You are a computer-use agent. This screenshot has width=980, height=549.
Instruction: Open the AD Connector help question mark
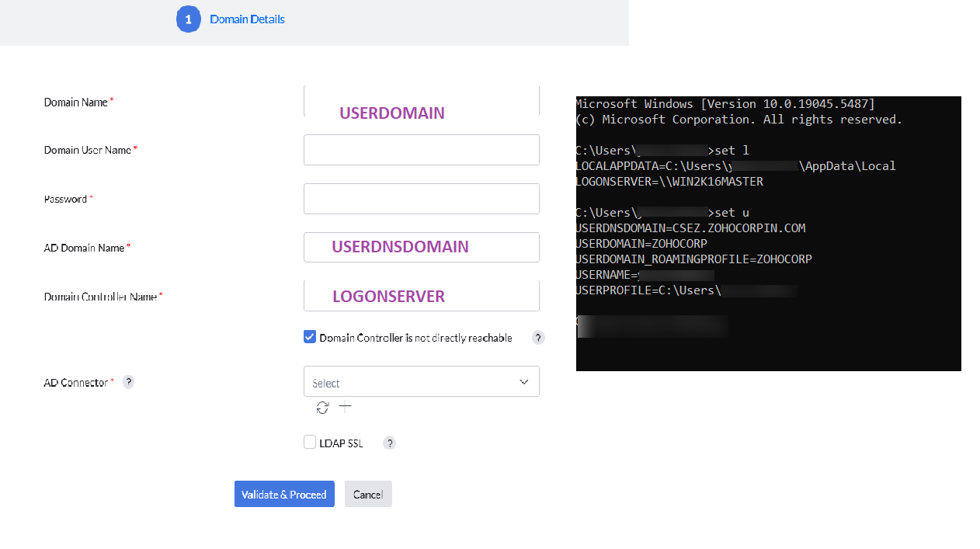click(128, 381)
